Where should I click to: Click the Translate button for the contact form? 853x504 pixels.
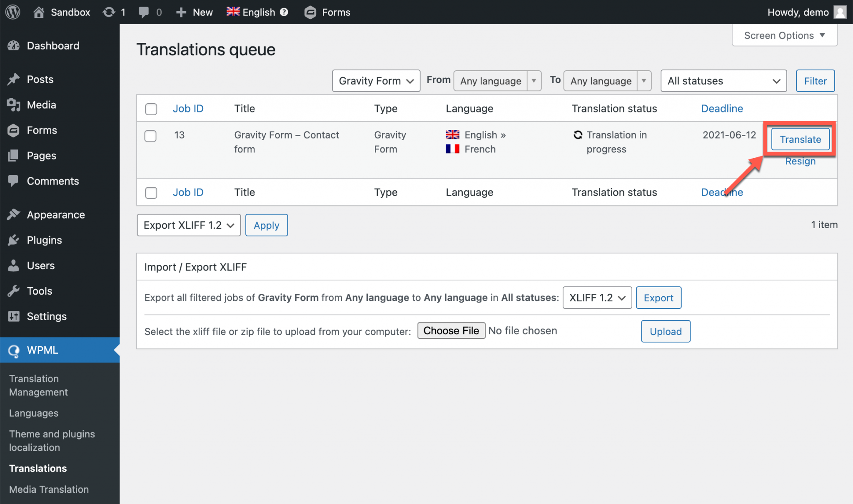click(800, 139)
